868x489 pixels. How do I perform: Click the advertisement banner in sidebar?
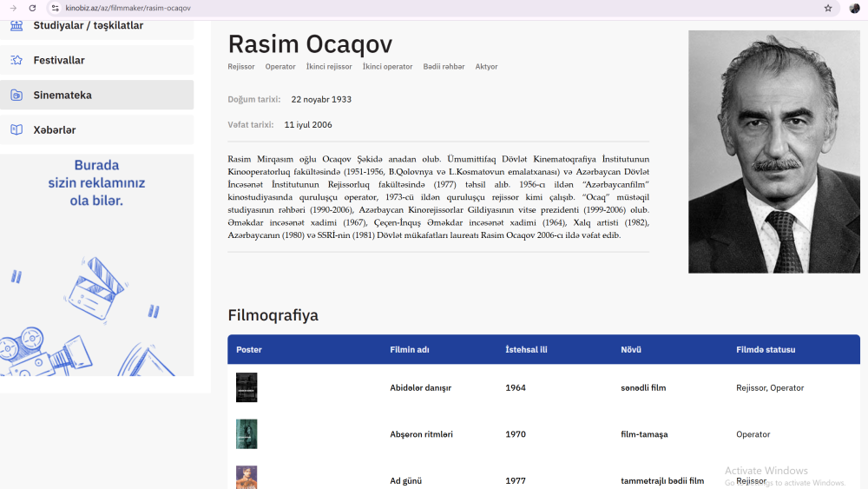tap(96, 265)
